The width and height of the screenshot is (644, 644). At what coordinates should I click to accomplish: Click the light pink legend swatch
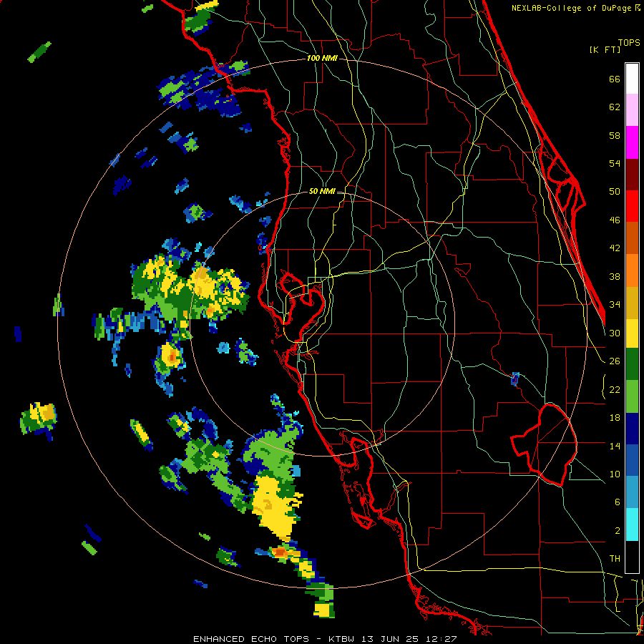coord(632,110)
